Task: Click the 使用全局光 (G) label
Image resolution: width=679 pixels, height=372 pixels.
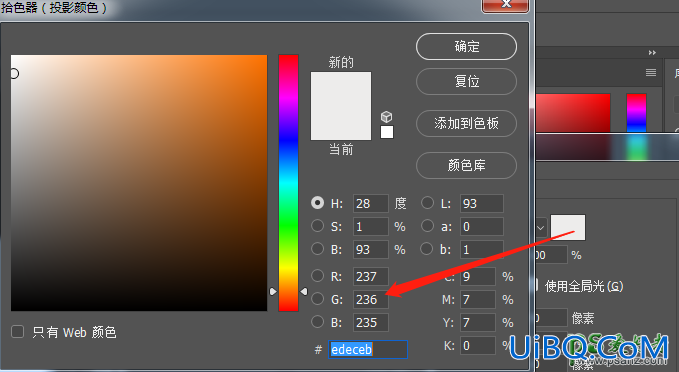Action: tap(584, 286)
